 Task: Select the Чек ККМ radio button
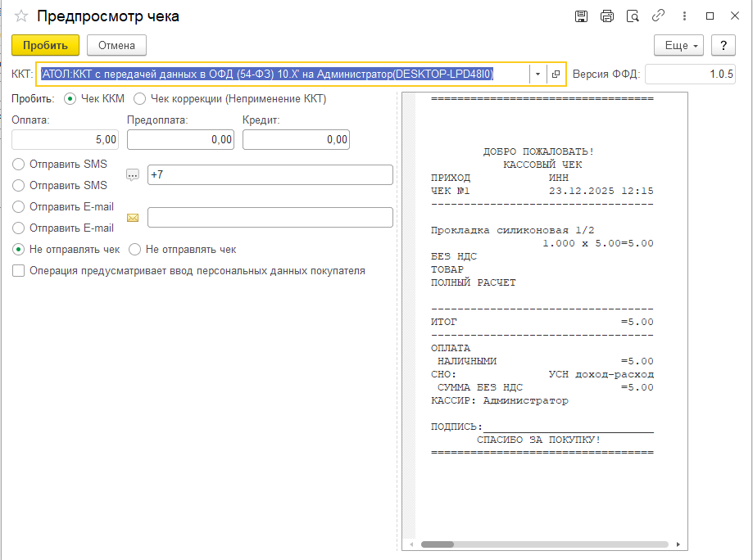click(70, 99)
